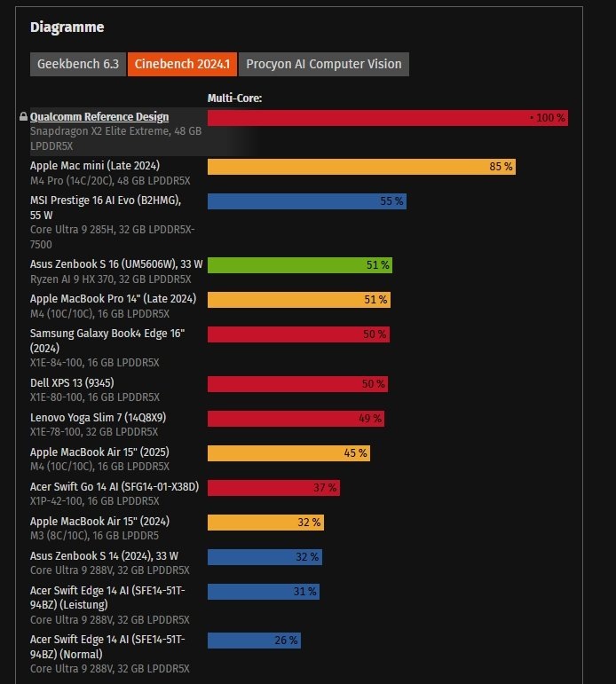Switch to the Geekbench 6.3 tab
This screenshot has height=684, width=616.
[x=78, y=64]
